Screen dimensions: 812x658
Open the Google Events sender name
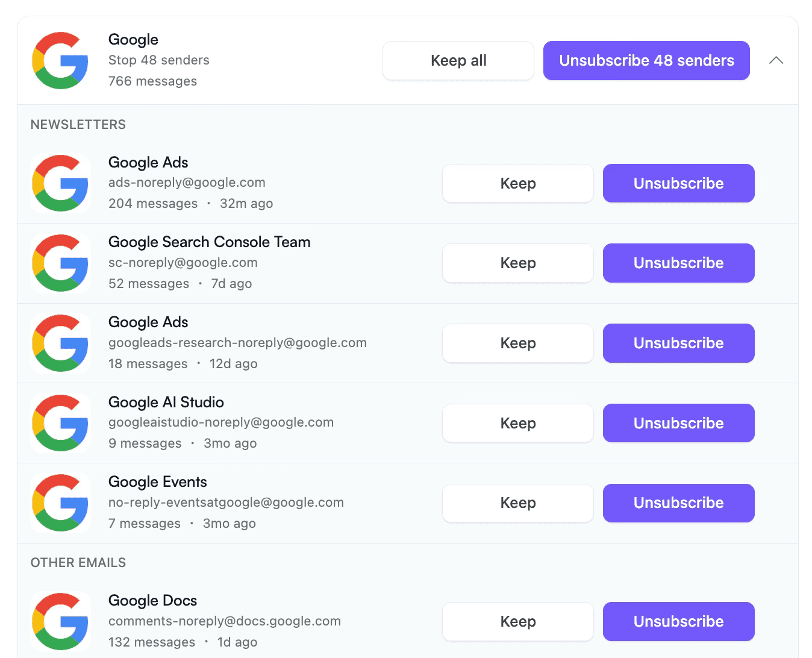pos(158,482)
